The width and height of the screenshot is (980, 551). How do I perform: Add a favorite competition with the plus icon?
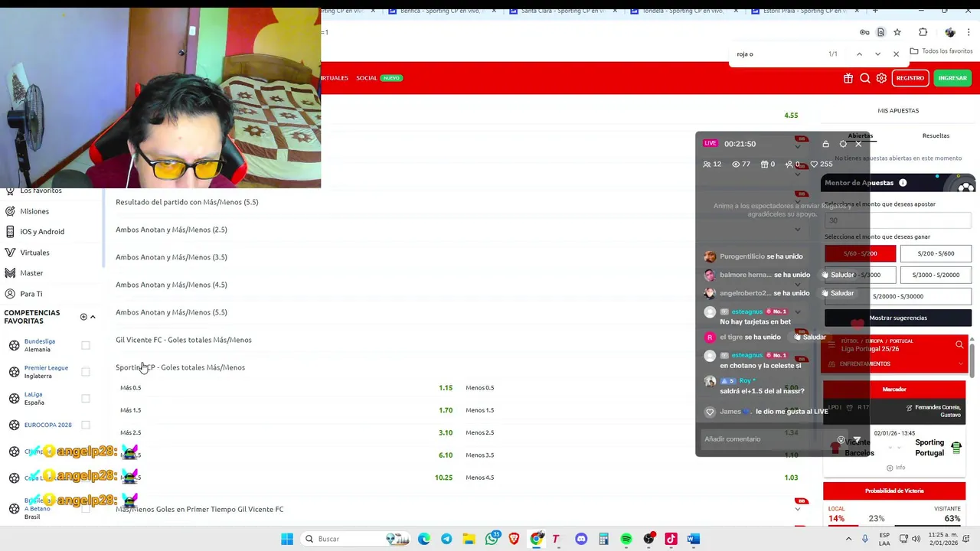(83, 317)
